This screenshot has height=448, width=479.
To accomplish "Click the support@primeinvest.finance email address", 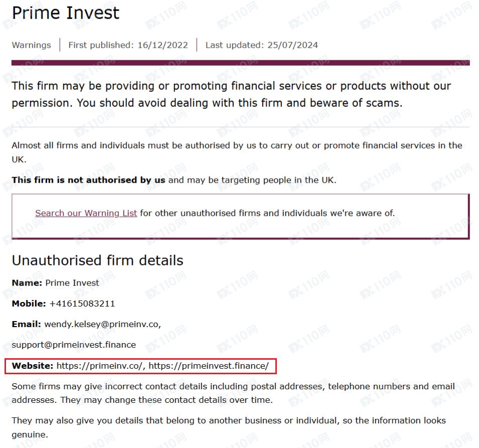I will [x=74, y=345].
